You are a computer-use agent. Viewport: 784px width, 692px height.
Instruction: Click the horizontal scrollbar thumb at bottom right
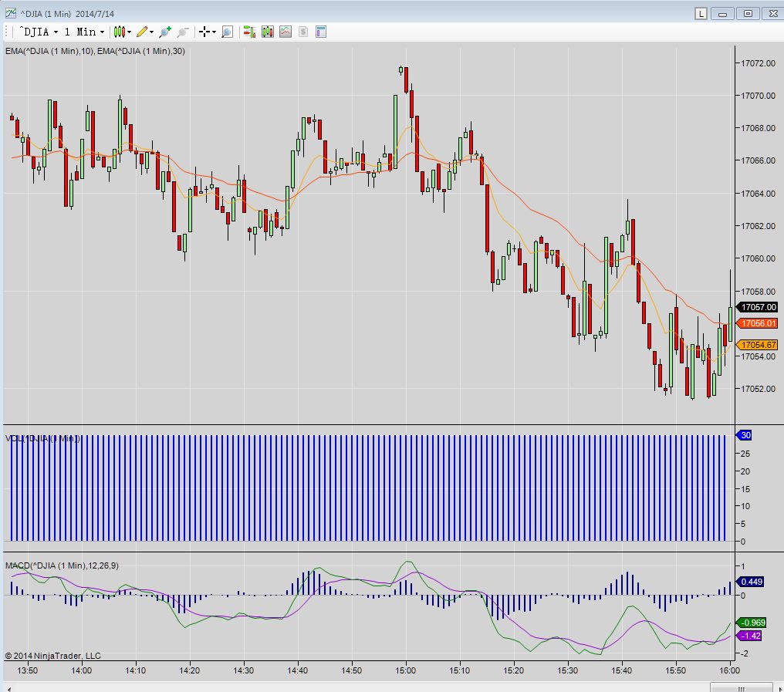(x=742, y=687)
